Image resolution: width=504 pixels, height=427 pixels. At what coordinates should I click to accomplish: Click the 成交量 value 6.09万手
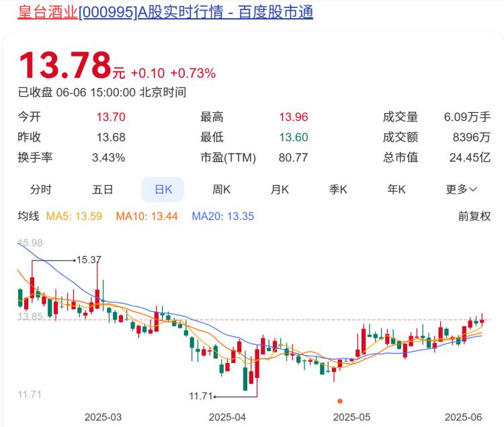(x=467, y=117)
